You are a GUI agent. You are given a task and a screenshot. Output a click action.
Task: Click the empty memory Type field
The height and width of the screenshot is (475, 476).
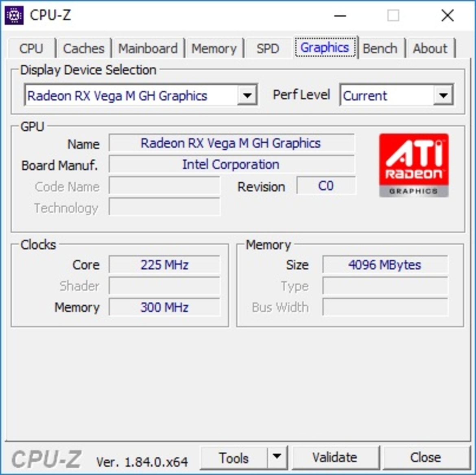click(385, 286)
